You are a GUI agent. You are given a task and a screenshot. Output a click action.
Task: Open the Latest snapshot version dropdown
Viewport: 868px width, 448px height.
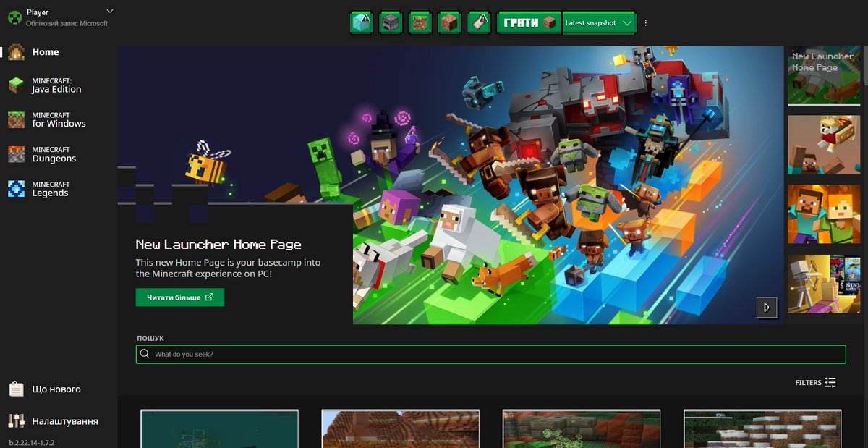pyautogui.click(x=599, y=23)
